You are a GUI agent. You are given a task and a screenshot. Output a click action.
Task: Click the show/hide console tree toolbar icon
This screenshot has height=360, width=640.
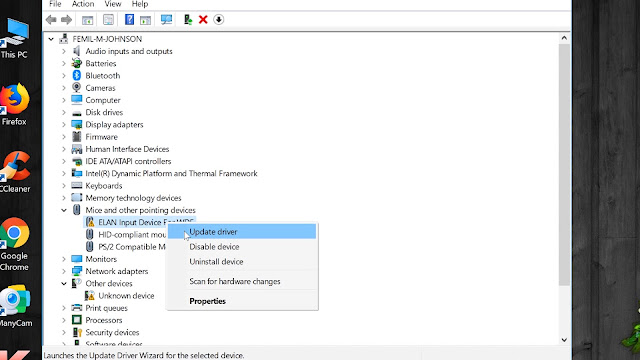pos(87,20)
